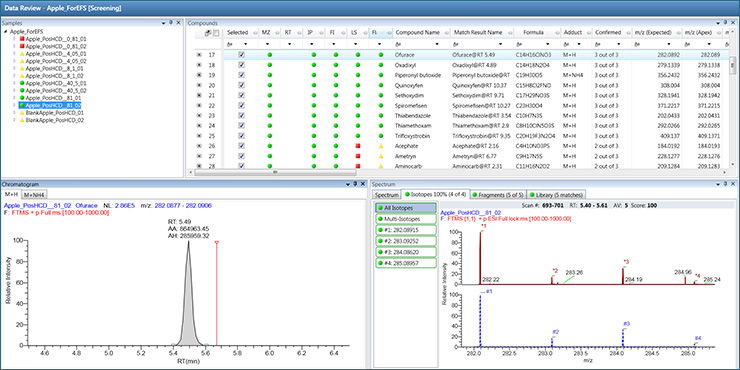Select All Isotopes button
This screenshot has width=740, height=370.
pos(406,208)
